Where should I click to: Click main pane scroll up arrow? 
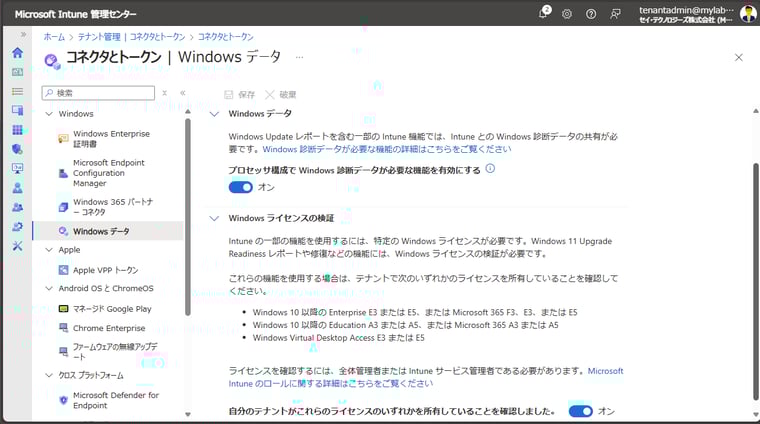click(x=756, y=111)
